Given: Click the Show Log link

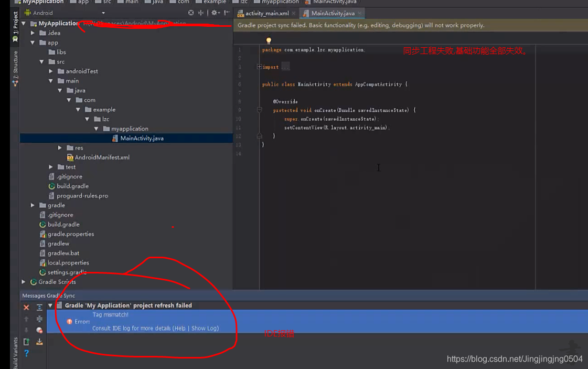Looking at the screenshot, I should click(204, 328).
